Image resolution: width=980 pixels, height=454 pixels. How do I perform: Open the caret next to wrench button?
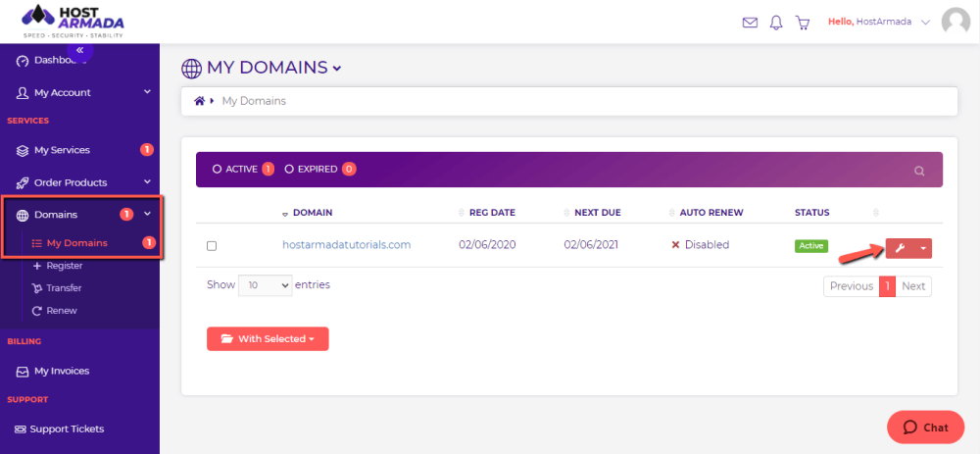click(923, 249)
